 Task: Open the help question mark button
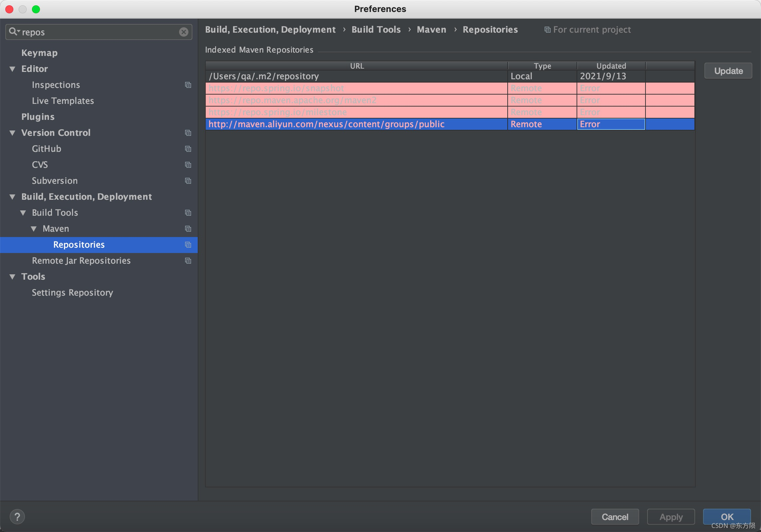[17, 517]
